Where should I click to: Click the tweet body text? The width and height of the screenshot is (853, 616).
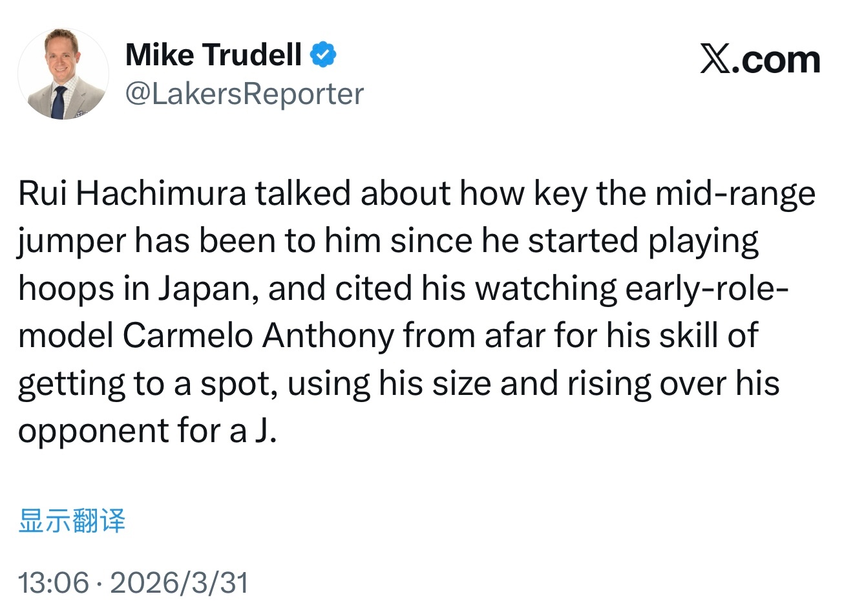pos(414,310)
